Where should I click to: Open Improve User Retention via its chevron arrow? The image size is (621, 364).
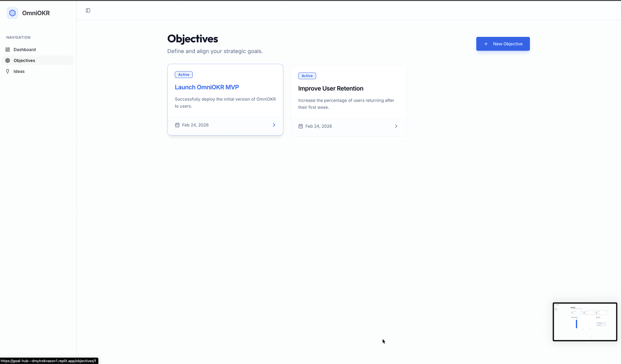click(396, 126)
